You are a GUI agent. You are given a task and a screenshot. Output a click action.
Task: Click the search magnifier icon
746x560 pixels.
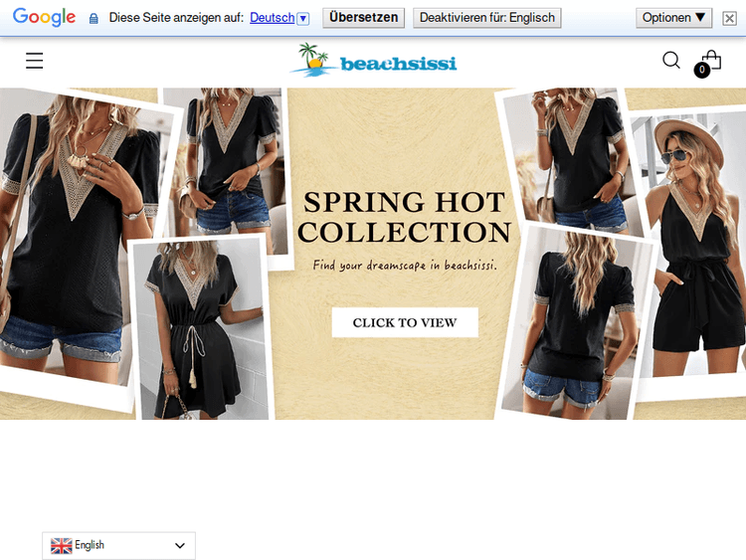[671, 61]
